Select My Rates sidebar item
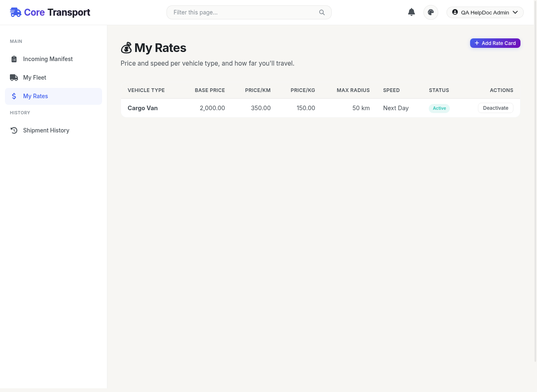The height and width of the screenshot is (392, 537). [x=53, y=96]
